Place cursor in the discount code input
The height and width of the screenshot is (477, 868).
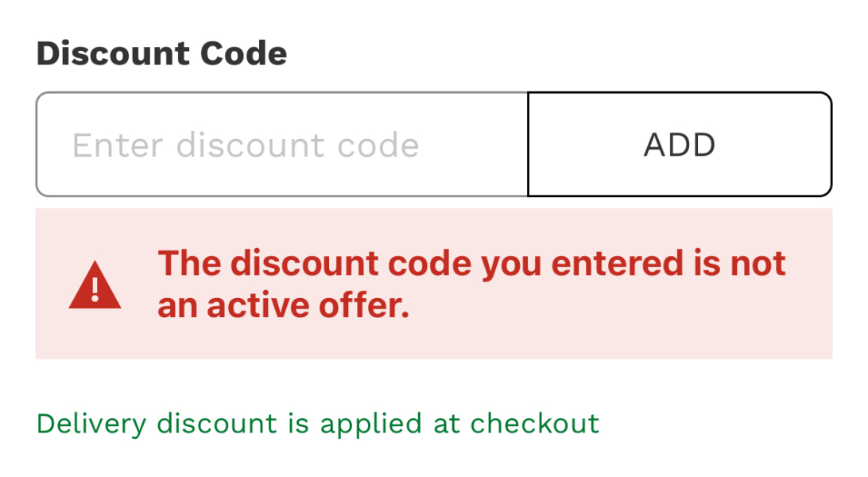(281, 145)
